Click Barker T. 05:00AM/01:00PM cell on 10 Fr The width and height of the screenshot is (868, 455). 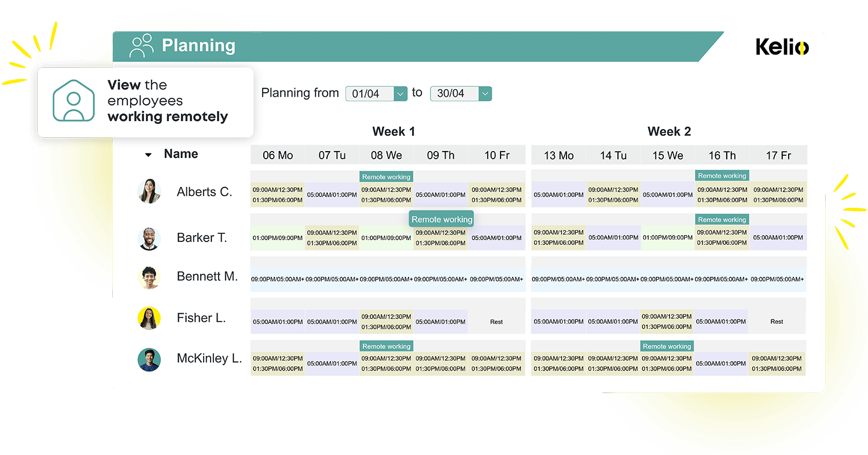(x=496, y=238)
